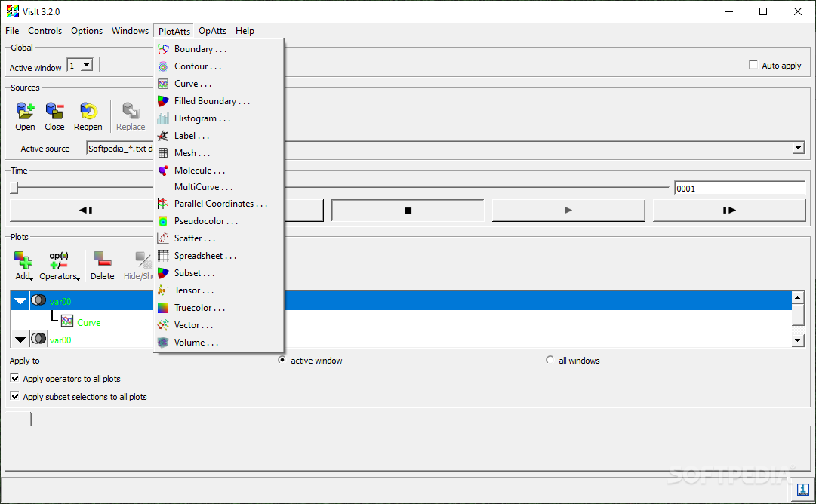Open the Help menu
Image resolution: width=816 pixels, height=504 pixels.
[x=245, y=31]
